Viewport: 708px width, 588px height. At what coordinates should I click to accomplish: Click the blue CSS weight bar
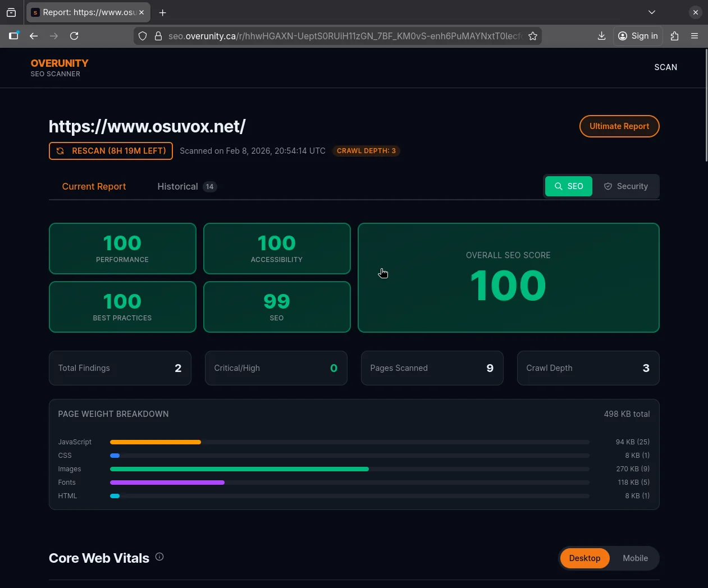[115, 456]
